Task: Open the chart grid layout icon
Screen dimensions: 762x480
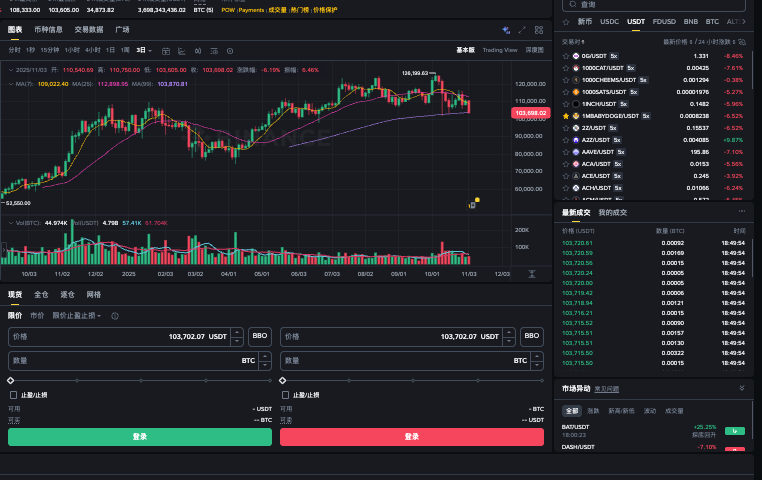Action: (537, 30)
